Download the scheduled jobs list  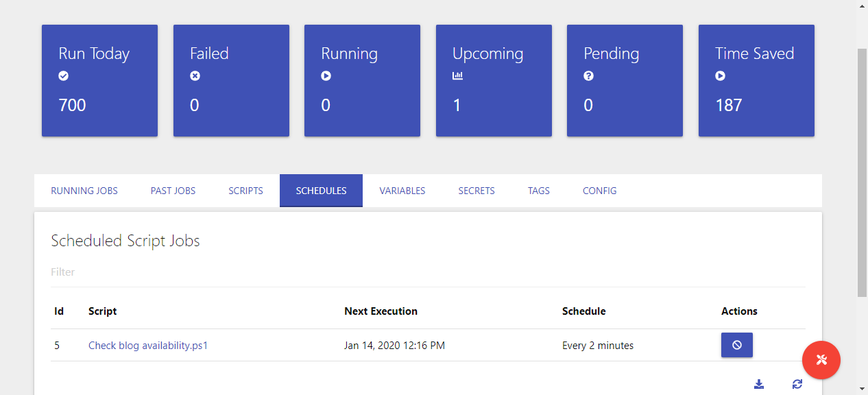coord(759,384)
